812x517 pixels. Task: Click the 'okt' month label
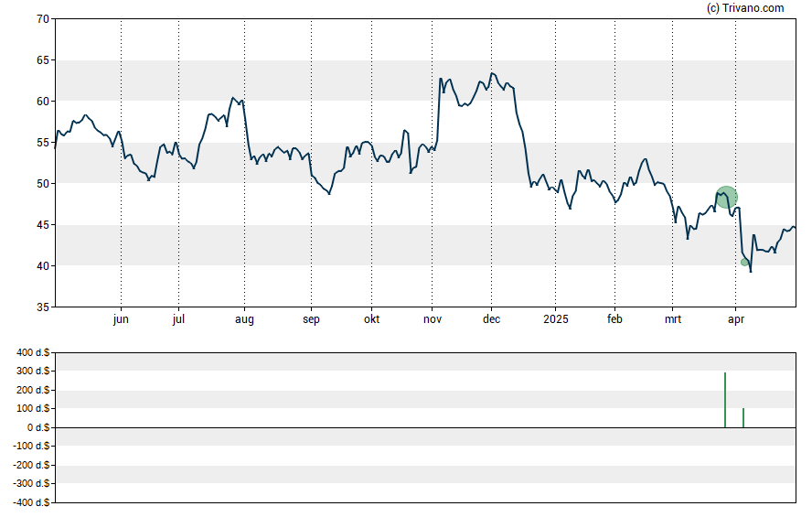(x=371, y=319)
